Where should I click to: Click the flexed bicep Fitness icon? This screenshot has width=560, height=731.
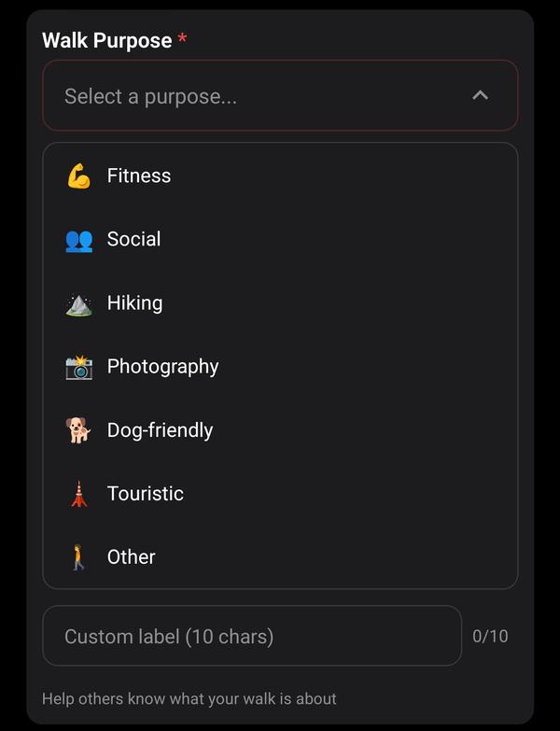78,176
